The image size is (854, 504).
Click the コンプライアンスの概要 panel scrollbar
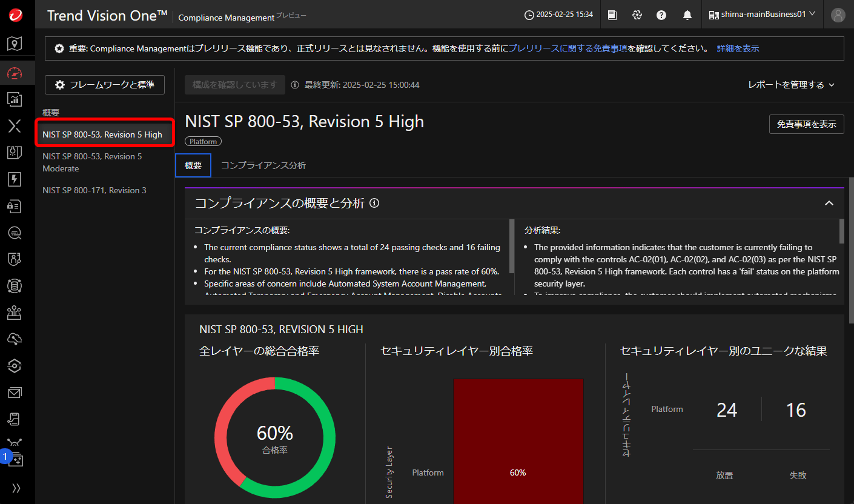click(x=512, y=246)
